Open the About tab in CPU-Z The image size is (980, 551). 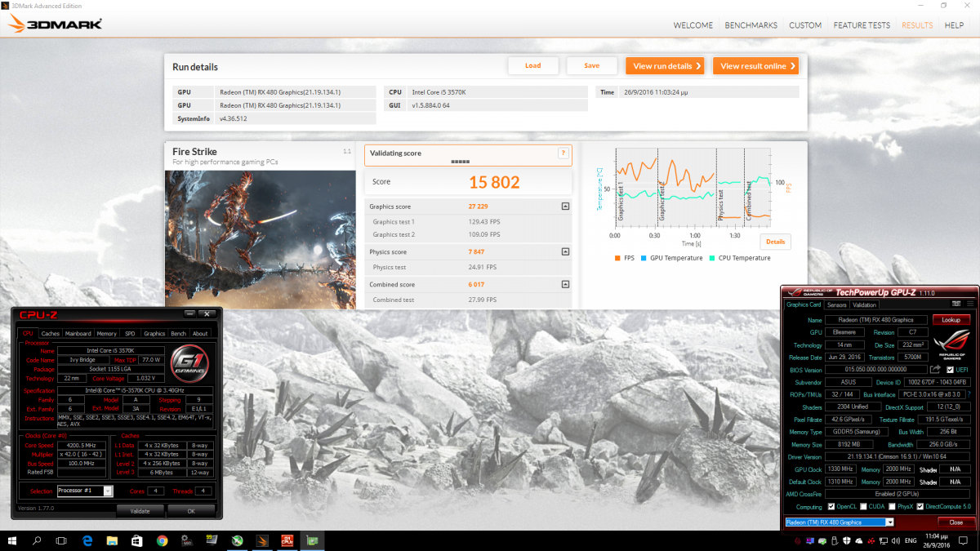coord(200,333)
